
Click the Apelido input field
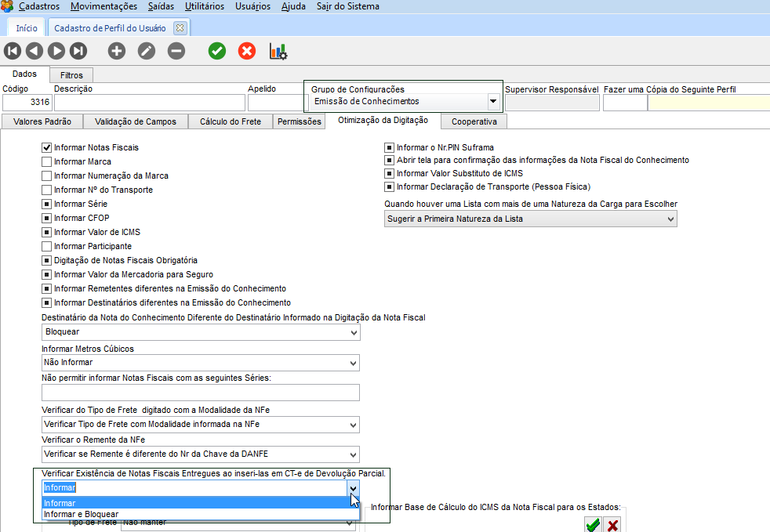click(x=277, y=102)
